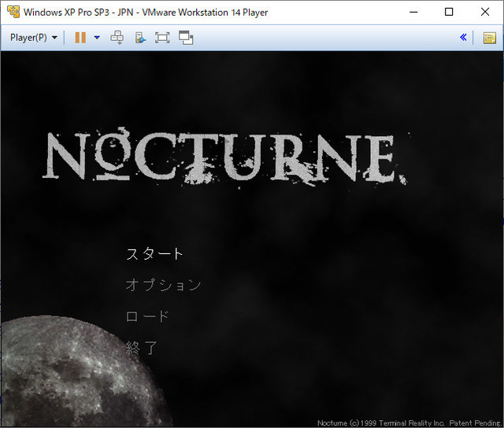504x428 pixels.
Task: Click the removable devices connect icon
Action: click(140, 38)
